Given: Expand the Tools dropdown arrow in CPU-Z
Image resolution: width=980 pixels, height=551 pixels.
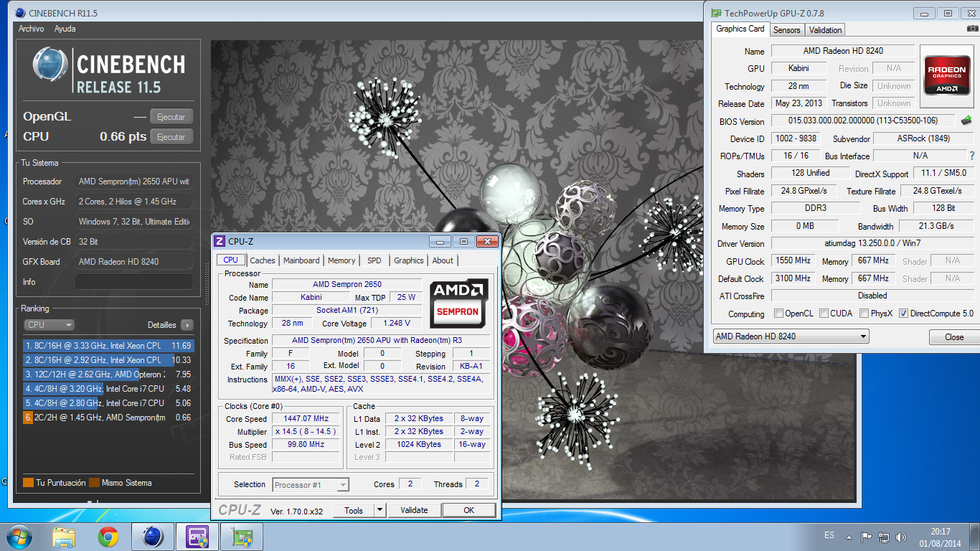Looking at the screenshot, I should click(380, 510).
